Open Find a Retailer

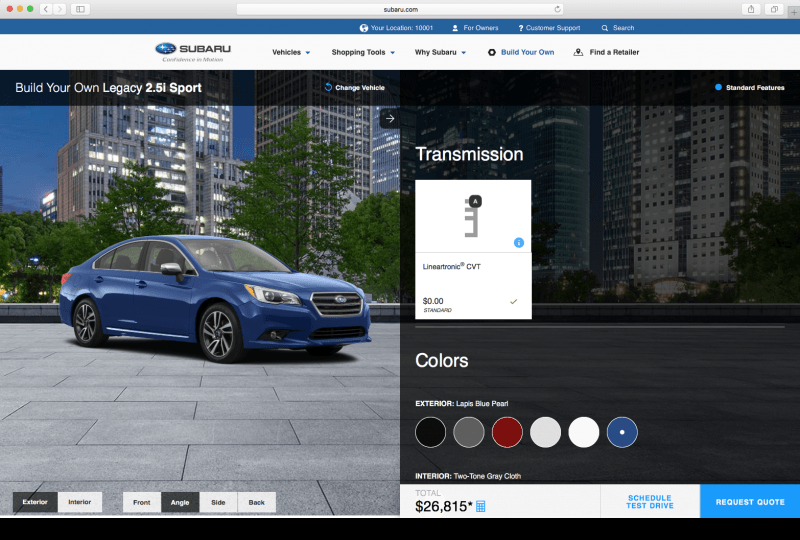(606, 52)
